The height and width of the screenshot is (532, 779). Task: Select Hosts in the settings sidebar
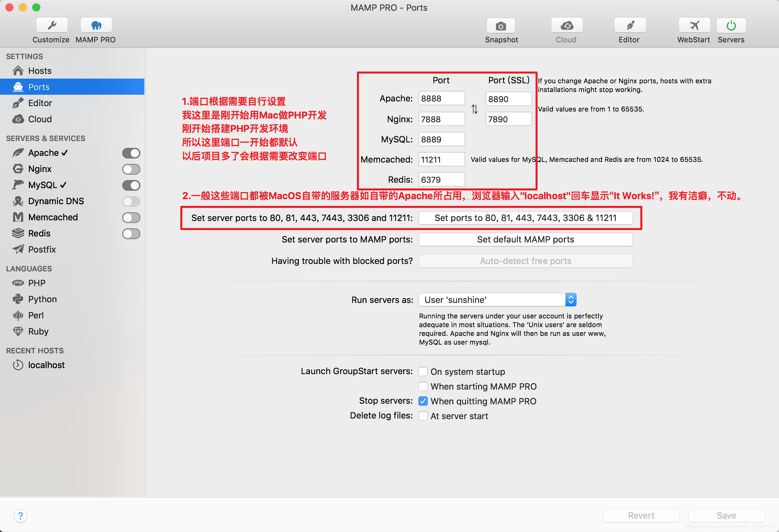coord(40,71)
